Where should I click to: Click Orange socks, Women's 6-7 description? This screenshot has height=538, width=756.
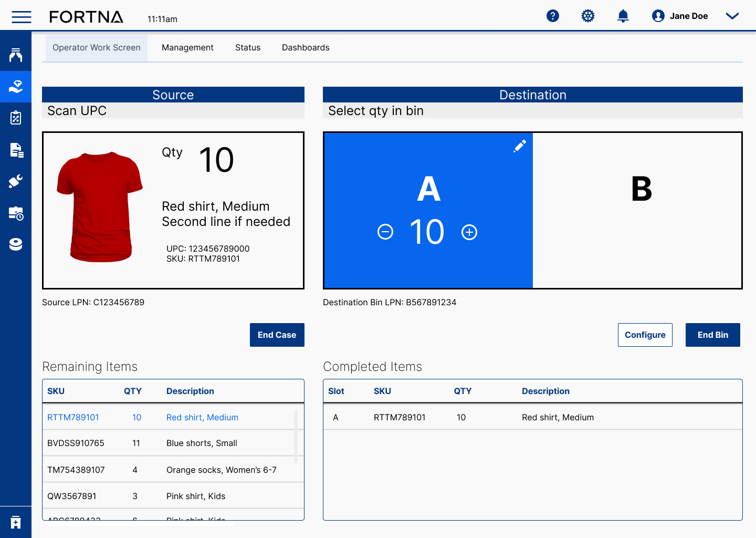pos(222,470)
